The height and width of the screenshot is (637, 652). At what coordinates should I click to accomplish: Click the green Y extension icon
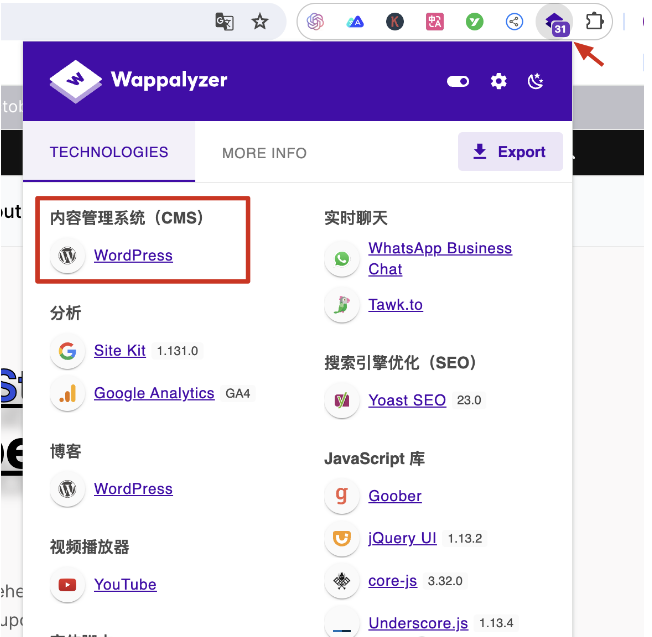click(474, 22)
